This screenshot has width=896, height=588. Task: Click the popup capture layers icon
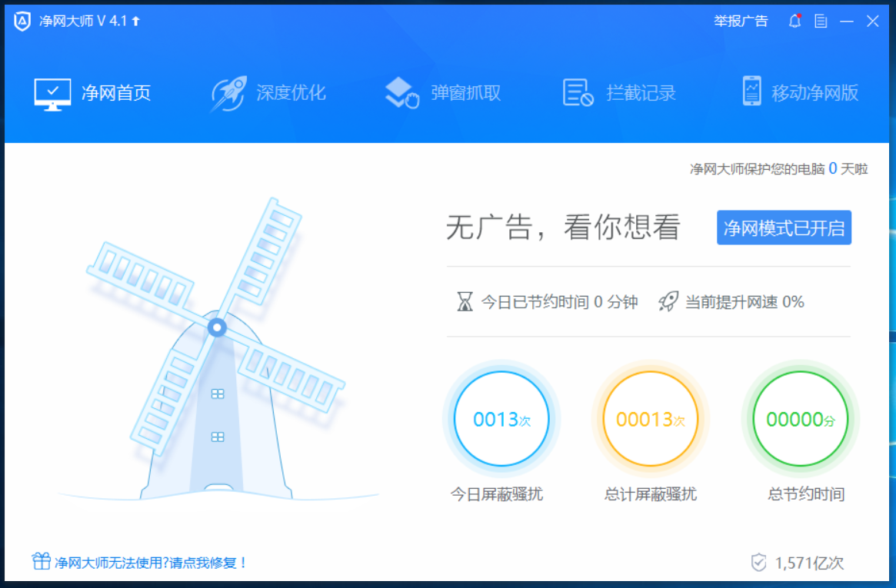click(402, 93)
